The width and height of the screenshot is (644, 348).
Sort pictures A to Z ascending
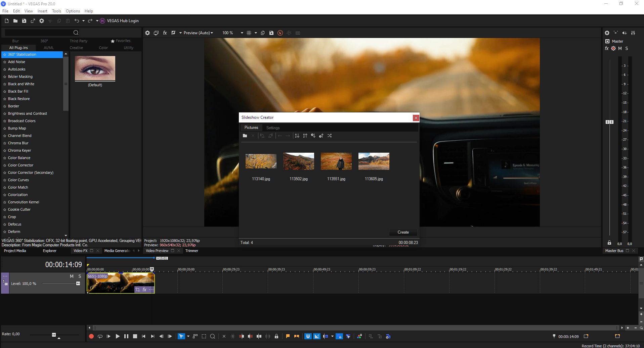(297, 136)
